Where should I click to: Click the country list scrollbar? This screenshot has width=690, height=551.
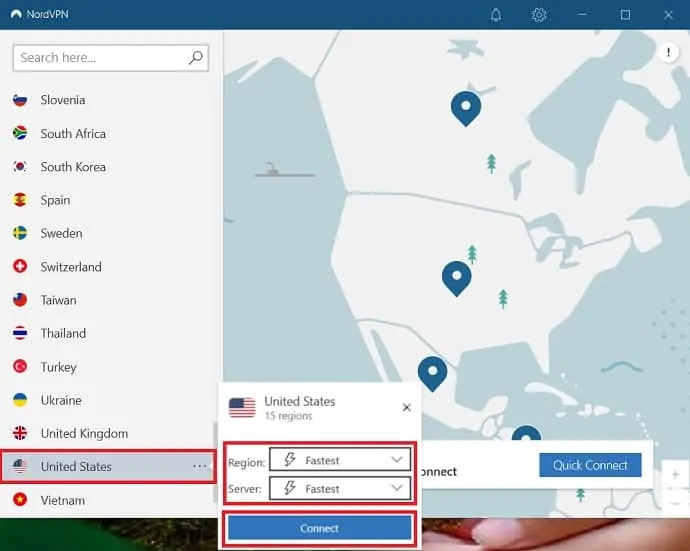[x=215, y=462]
